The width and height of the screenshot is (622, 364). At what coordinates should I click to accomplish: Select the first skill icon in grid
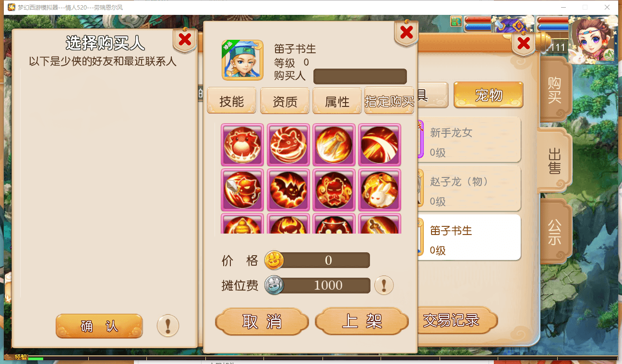[x=242, y=145]
